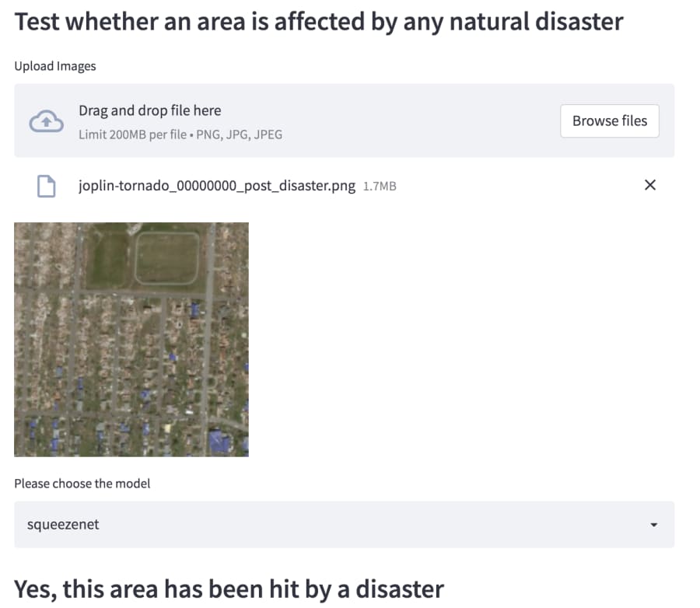Select the dropdown caret on the model selector
This screenshot has height=608, width=700.
[654, 524]
